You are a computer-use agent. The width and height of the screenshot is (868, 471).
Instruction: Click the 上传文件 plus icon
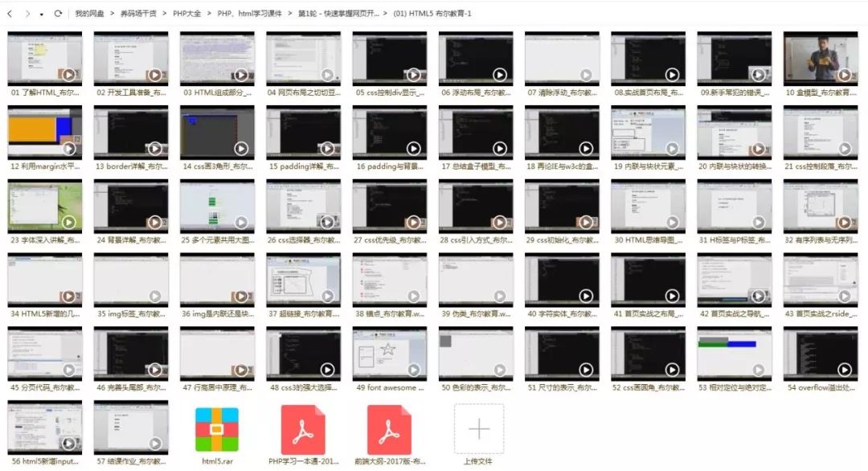(x=478, y=429)
